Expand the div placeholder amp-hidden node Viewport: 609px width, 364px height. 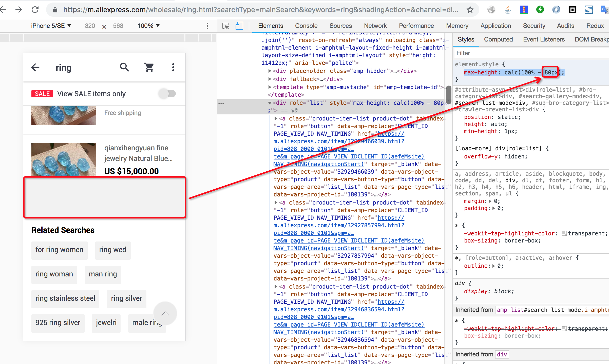coord(270,71)
